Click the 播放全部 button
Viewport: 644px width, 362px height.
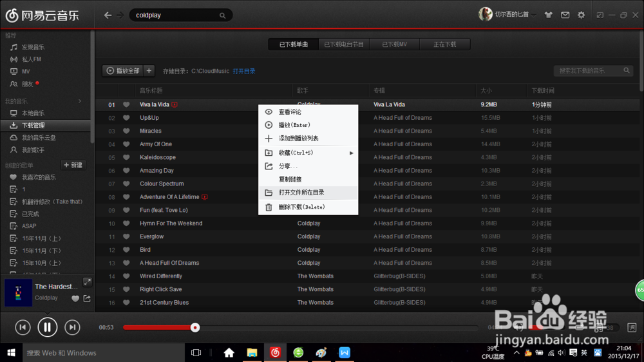123,71
